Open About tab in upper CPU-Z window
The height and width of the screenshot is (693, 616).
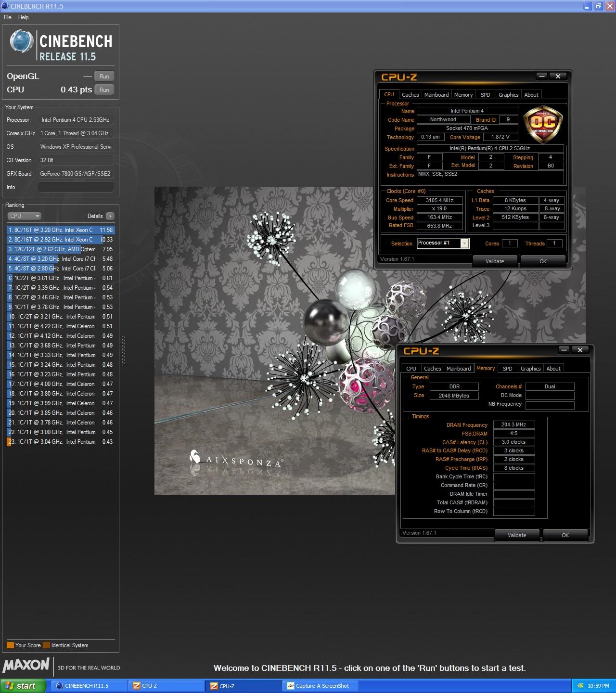pyautogui.click(x=531, y=95)
